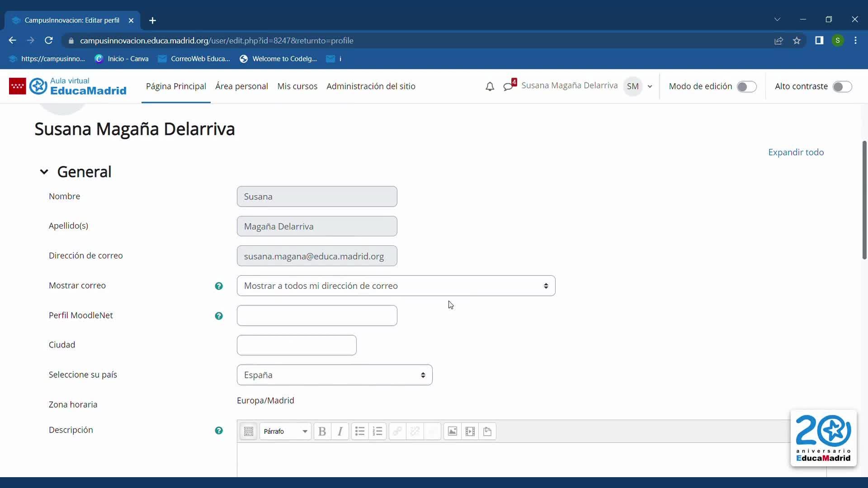Go to Administración del sitio
The width and height of the screenshot is (868, 488).
click(371, 86)
